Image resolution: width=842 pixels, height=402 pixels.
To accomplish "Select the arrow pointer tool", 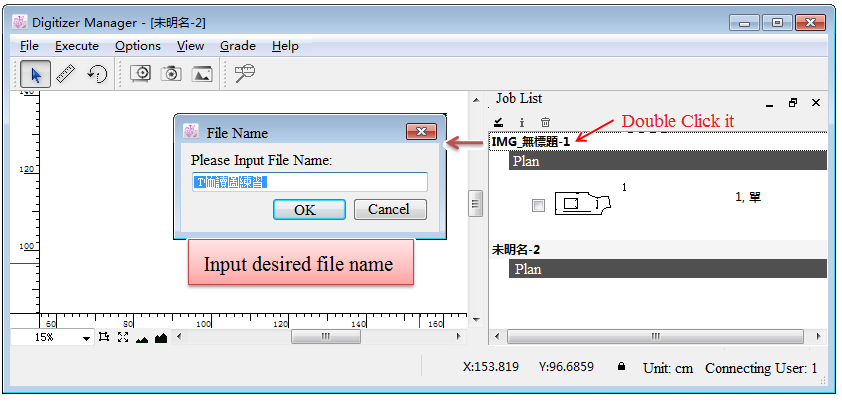I will point(36,73).
